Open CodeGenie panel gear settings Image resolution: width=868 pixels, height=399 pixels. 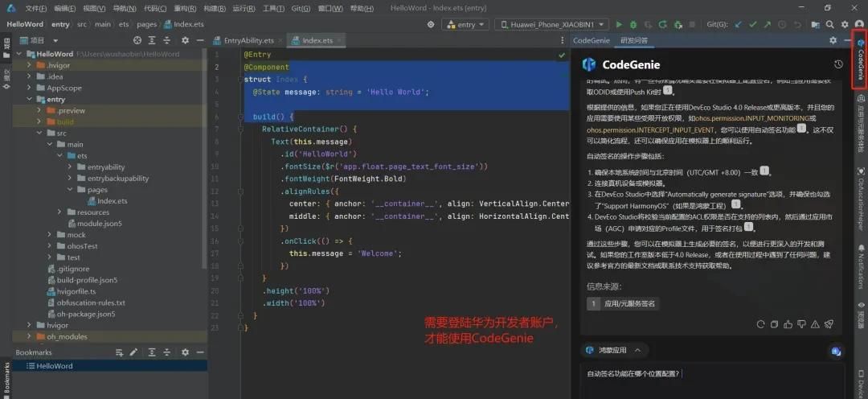point(833,40)
